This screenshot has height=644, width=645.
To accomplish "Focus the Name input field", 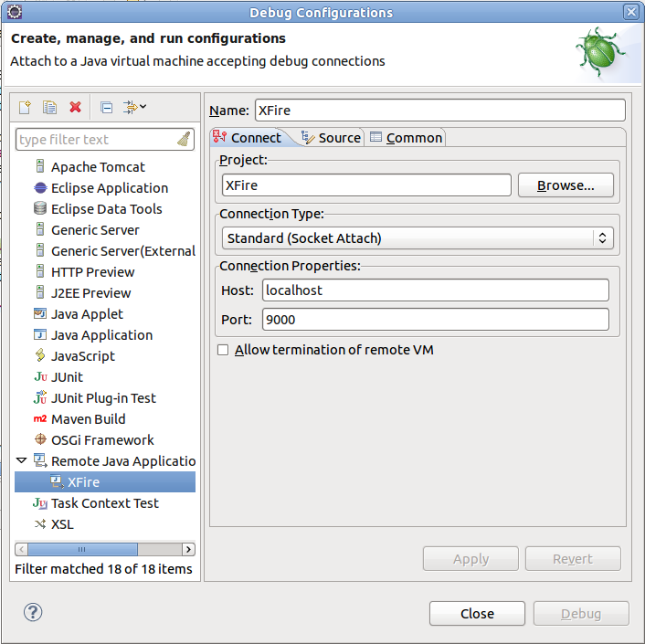I will pyautogui.click(x=440, y=111).
